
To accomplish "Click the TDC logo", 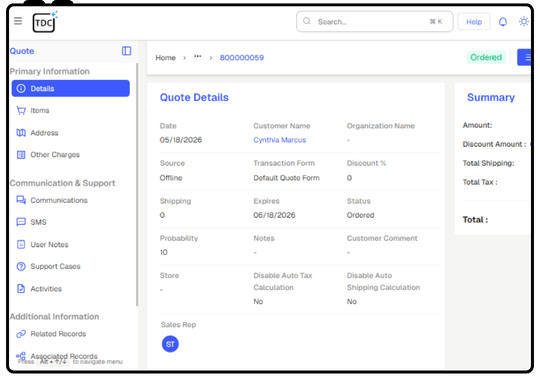I will pyautogui.click(x=45, y=22).
